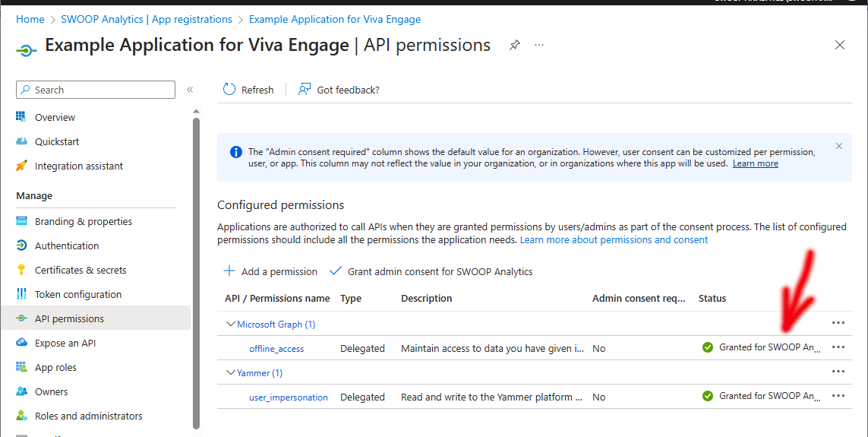This screenshot has height=437, width=868.
Task: Pin the blade with the pin icon
Action: coord(515,45)
